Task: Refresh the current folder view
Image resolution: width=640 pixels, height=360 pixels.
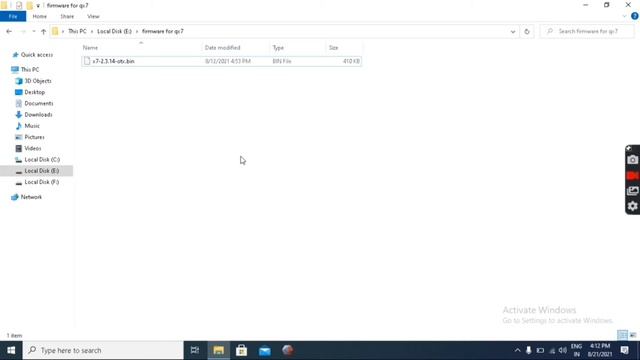Action: click(527, 31)
